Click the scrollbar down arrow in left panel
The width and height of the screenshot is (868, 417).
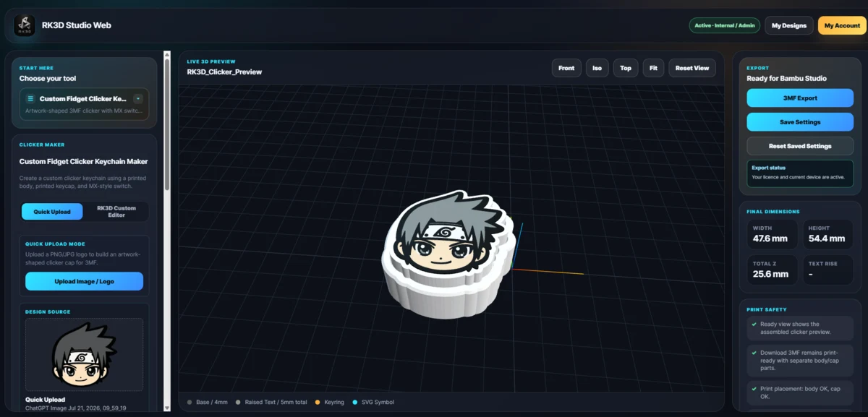[x=167, y=407]
